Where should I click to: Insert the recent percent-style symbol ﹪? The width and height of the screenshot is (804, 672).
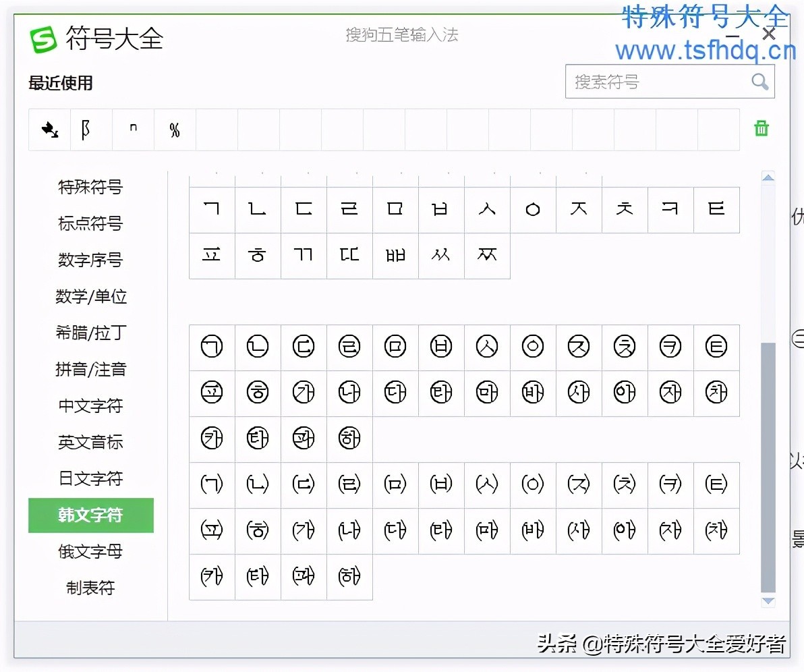click(x=175, y=130)
